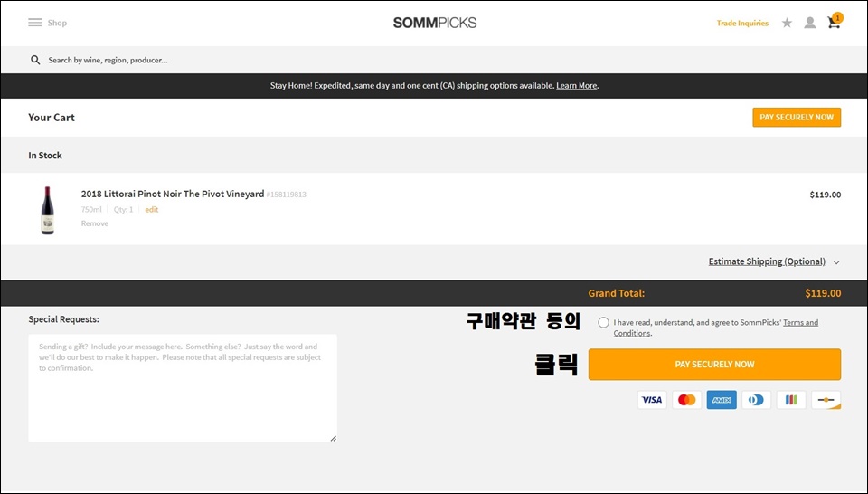Open the hamburger Shop menu icon
The height and width of the screenshot is (494, 868).
click(35, 23)
